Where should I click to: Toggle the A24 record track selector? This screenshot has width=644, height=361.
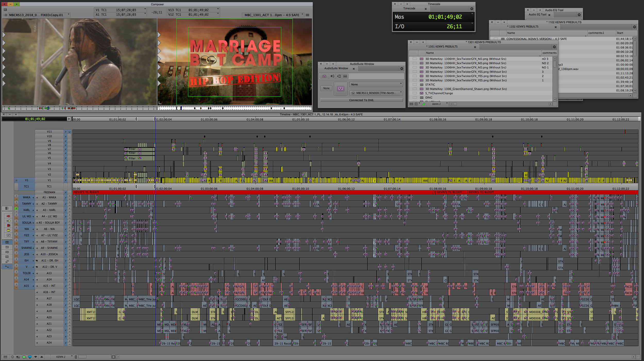[49, 343]
